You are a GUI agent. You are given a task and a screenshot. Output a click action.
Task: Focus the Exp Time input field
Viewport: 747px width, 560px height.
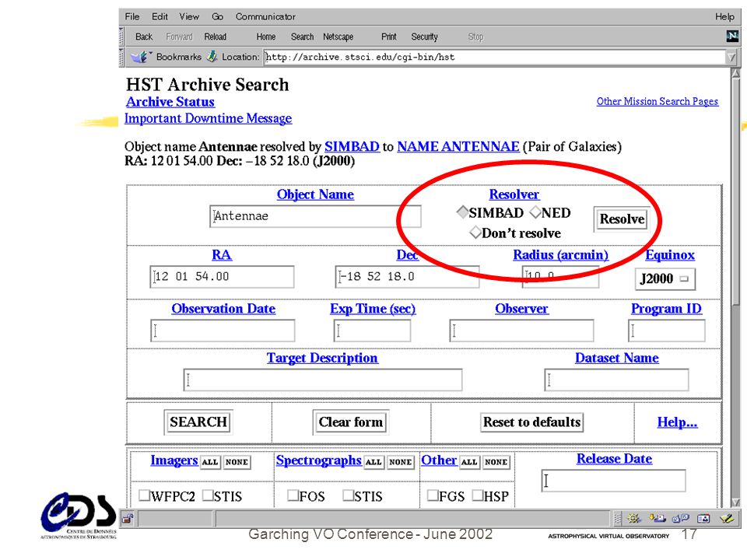pyautogui.click(x=372, y=331)
